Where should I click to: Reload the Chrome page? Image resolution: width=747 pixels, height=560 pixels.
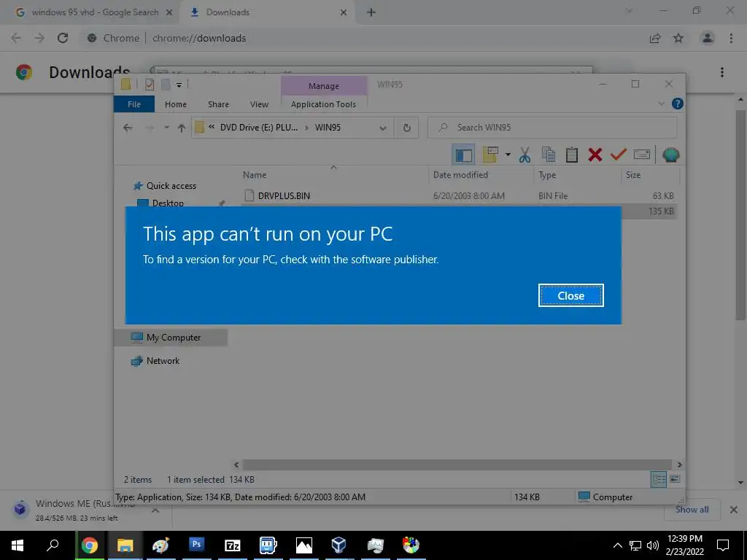(x=63, y=38)
